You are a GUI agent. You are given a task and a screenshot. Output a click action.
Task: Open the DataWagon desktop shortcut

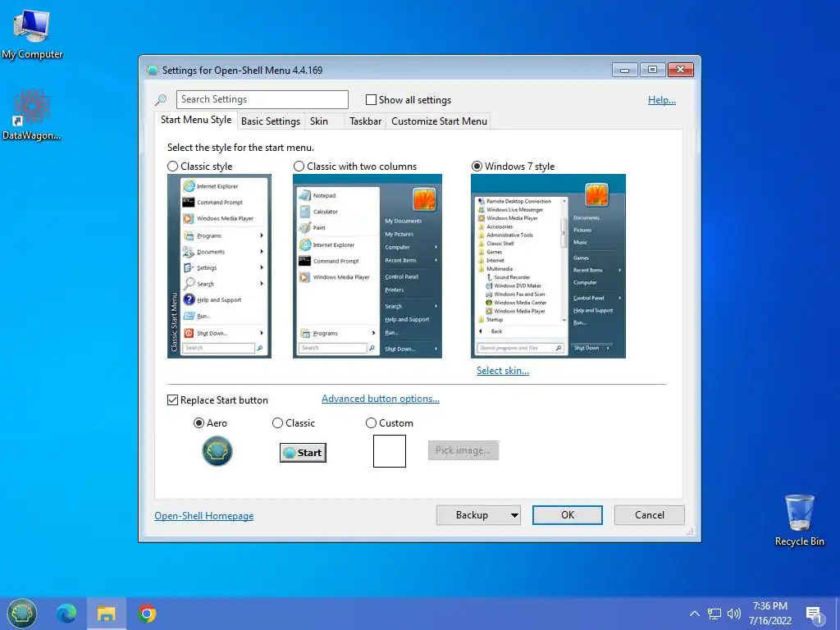[32, 115]
